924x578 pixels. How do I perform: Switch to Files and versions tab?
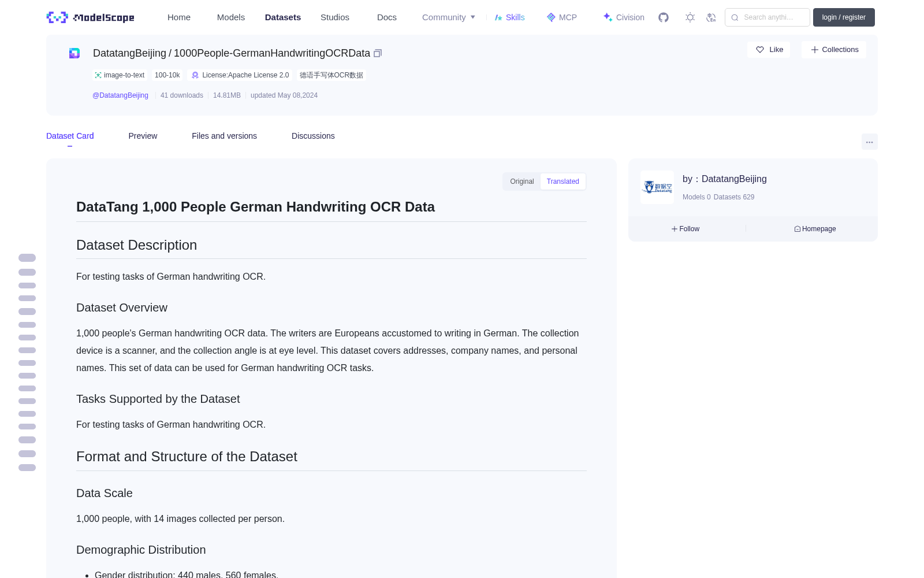tap(224, 136)
